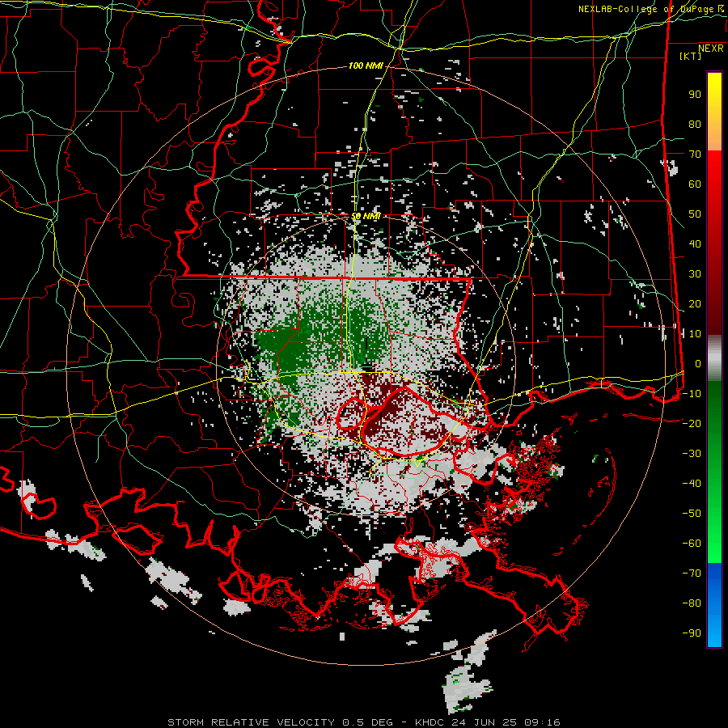Viewport: 728px width, 728px height.
Task: Click the 60 value on the velocity scale
Action: [695, 184]
